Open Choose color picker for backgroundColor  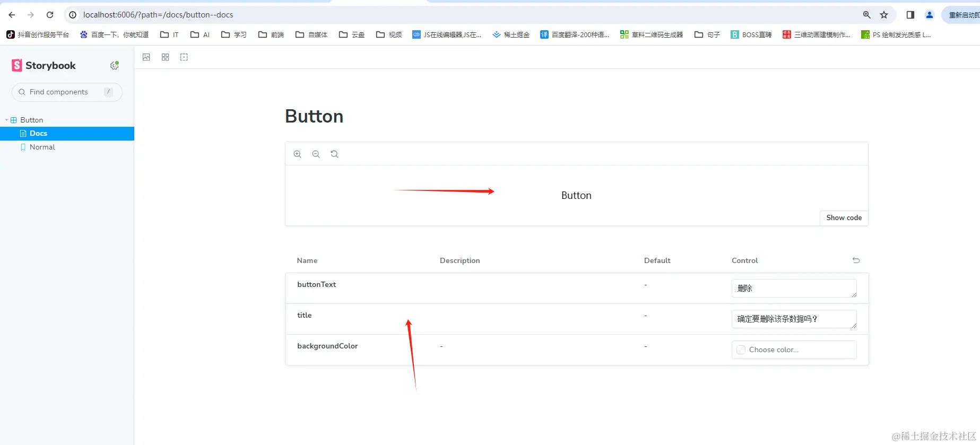click(x=794, y=350)
